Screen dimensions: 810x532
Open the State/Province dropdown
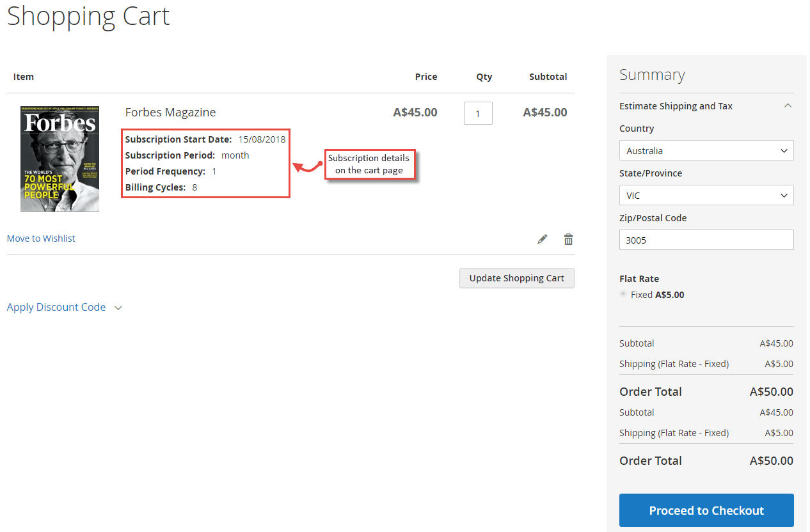pos(706,195)
